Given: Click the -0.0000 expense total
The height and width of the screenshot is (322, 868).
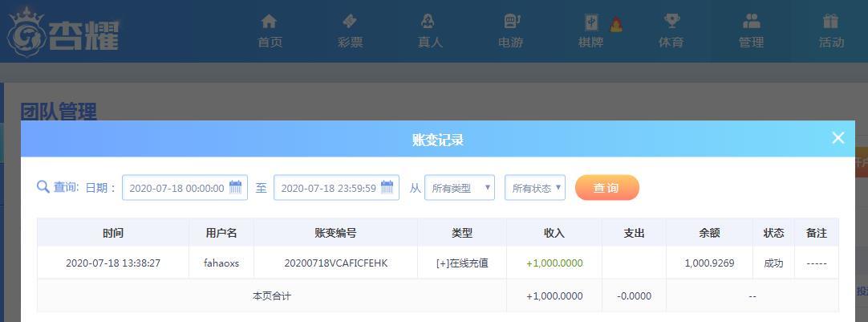Looking at the screenshot, I should (634, 296).
